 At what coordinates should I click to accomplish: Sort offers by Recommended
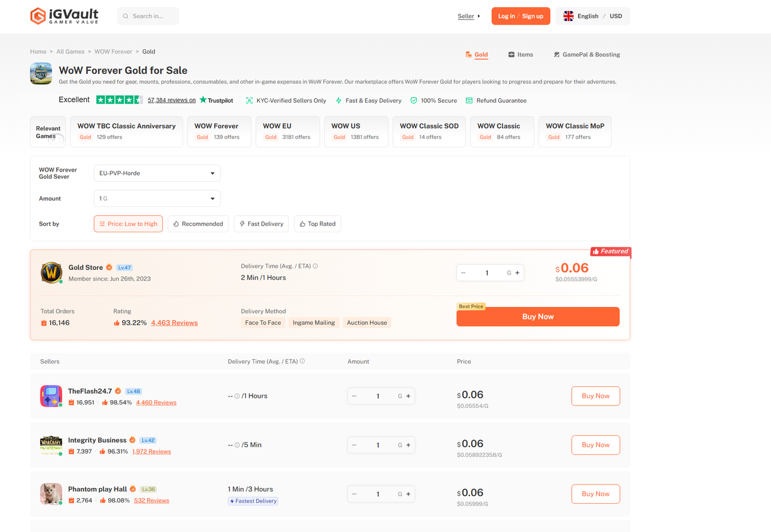tap(198, 224)
